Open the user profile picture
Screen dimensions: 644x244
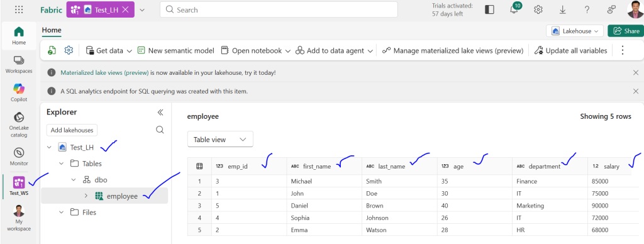tap(635, 9)
